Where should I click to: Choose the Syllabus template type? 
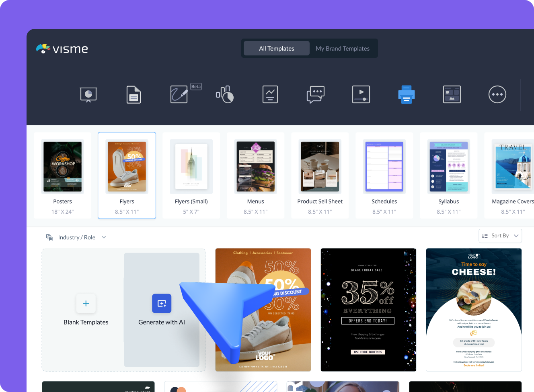pyautogui.click(x=449, y=176)
